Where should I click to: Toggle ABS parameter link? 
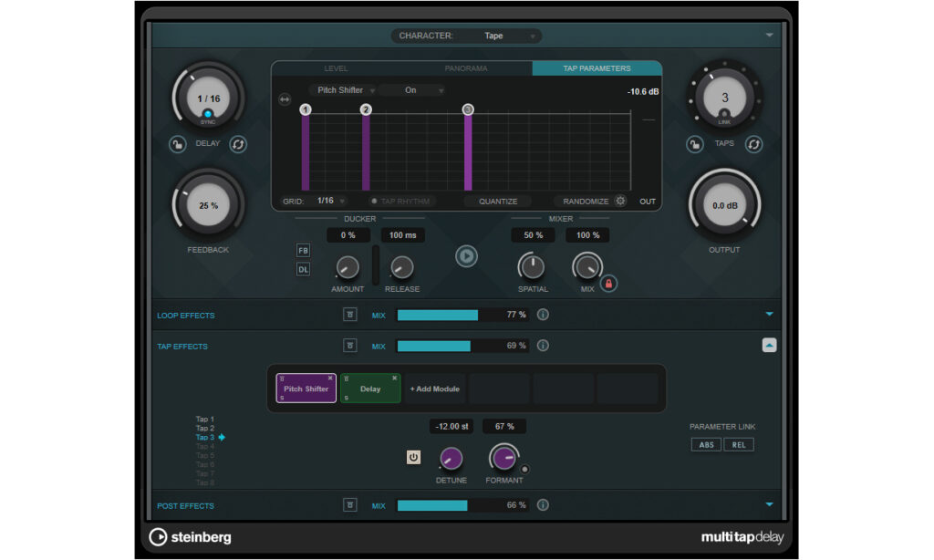coord(707,445)
